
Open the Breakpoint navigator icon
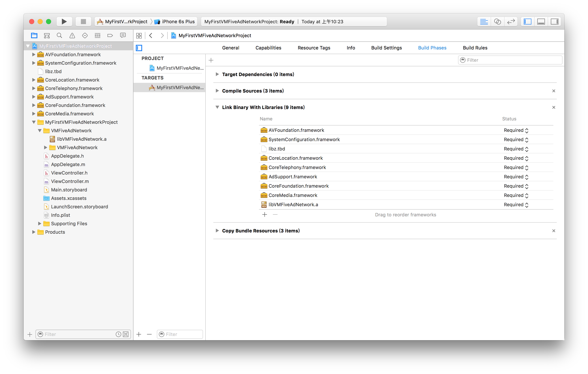(110, 36)
